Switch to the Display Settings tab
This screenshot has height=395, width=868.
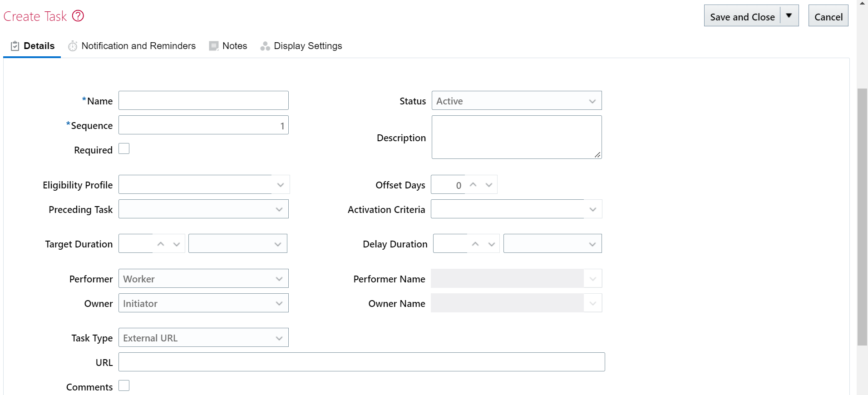[301, 46]
